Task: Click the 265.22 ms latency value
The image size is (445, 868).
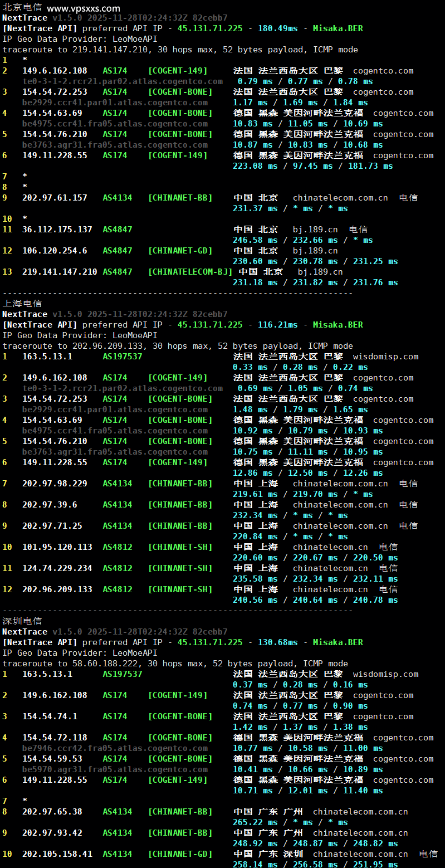Action: click(255, 822)
